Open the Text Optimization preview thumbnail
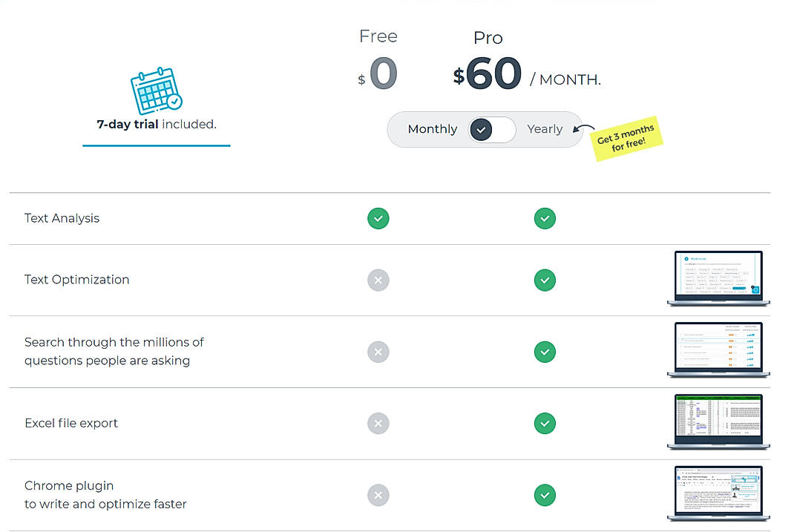The image size is (794, 532). 718,278
